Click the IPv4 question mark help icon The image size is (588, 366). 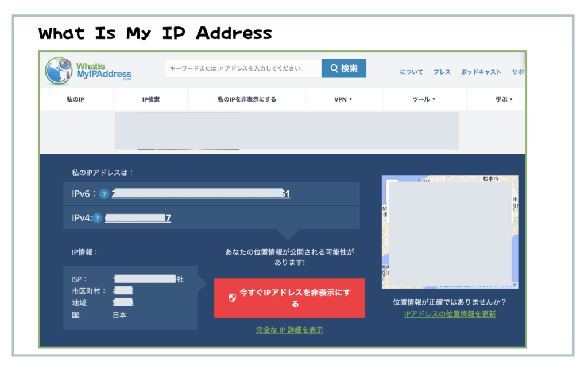pyautogui.click(x=98, y=218)
